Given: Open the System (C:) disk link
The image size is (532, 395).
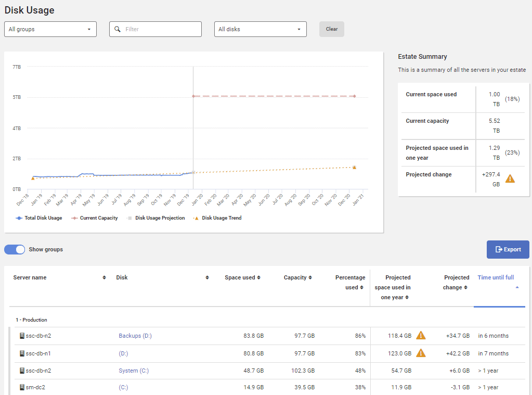Looking at the screenshot, I should click(134, 371).
